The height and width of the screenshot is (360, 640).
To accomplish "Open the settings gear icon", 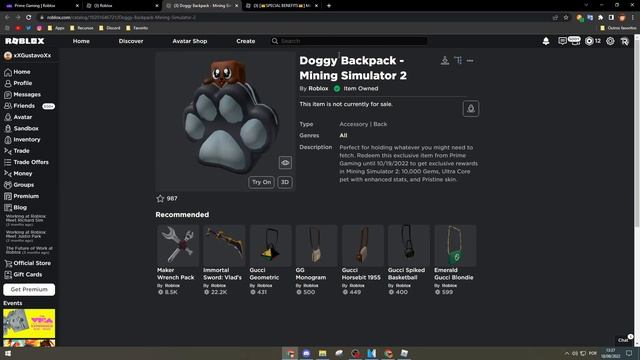I will 610,41.
